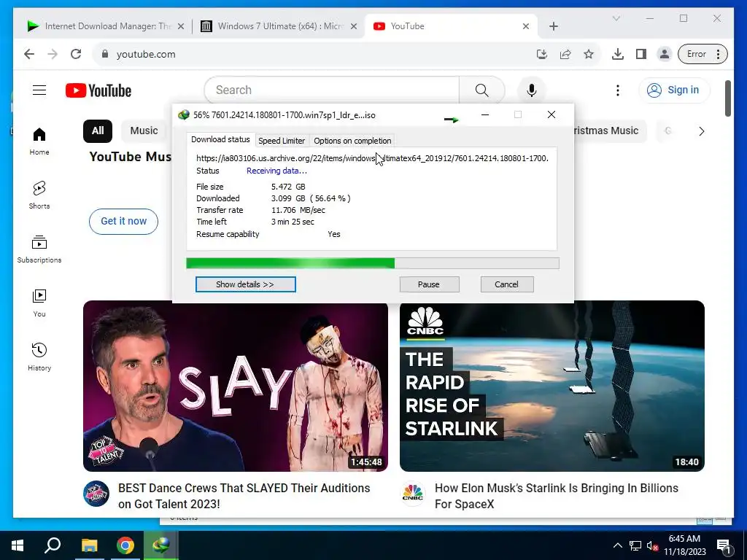
Task: Go to Home in sidebar
Action: coord(39,141)
